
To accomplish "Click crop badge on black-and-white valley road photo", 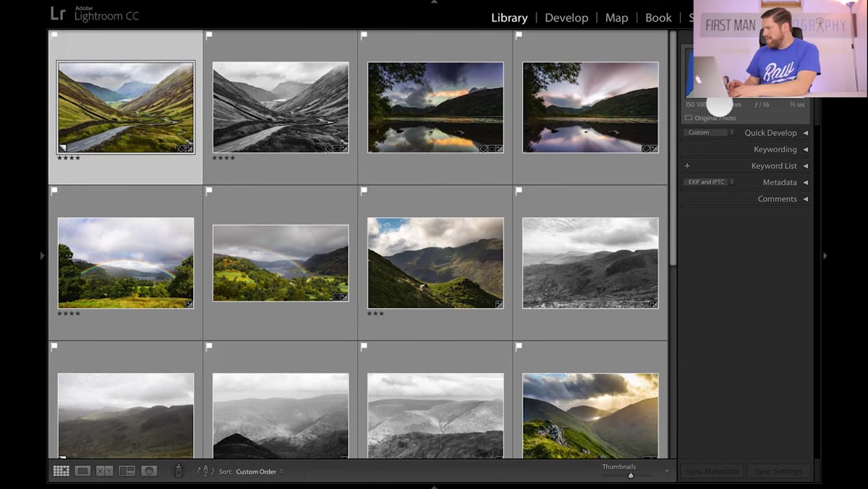I will coord(336,148).
